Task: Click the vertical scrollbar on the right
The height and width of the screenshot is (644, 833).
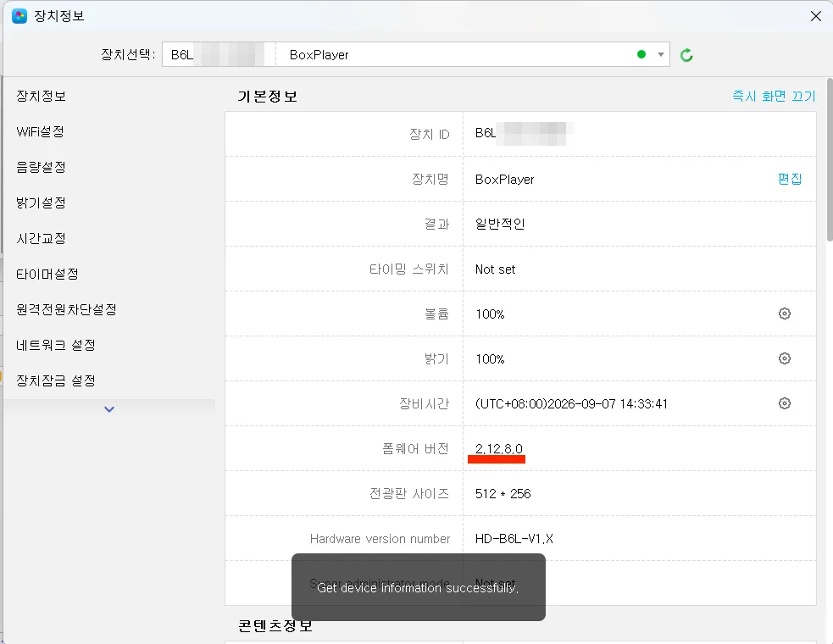Action: [x=830, y=159]
